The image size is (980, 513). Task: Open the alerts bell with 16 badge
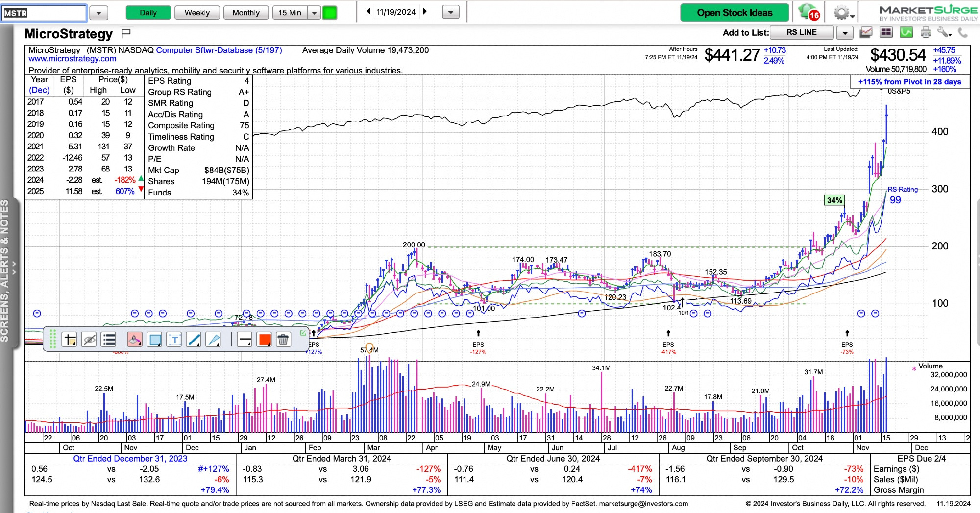(x=809, y=12)
